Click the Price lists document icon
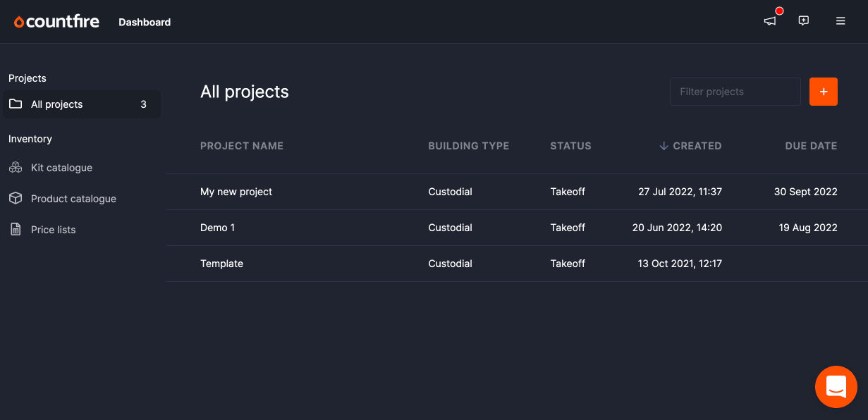 tap(16, 230)
